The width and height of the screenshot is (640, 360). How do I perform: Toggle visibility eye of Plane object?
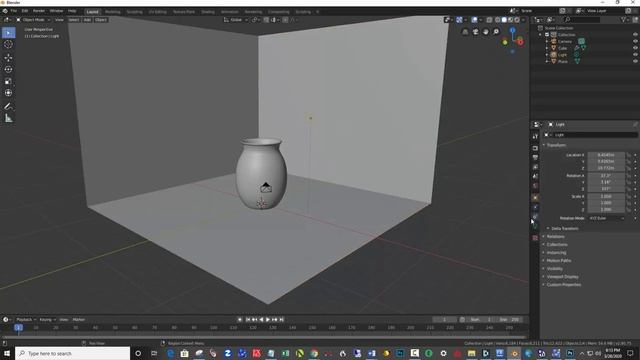[635, 61]
